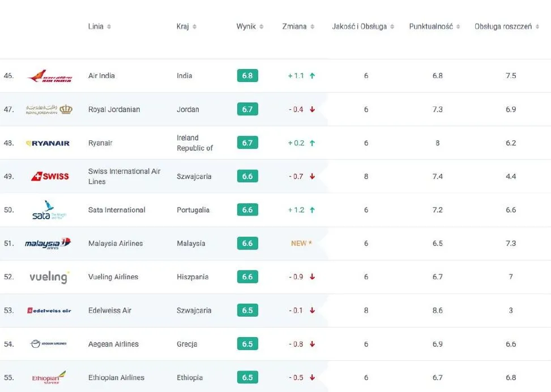Click Sata International's 6.6 score badge
This screenshot has width=551, height=392.
(247, 210)
